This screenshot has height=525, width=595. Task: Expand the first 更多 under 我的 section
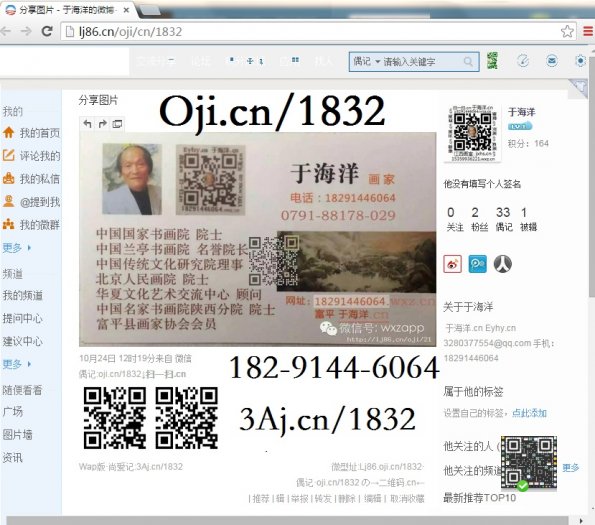pos(17,248)
